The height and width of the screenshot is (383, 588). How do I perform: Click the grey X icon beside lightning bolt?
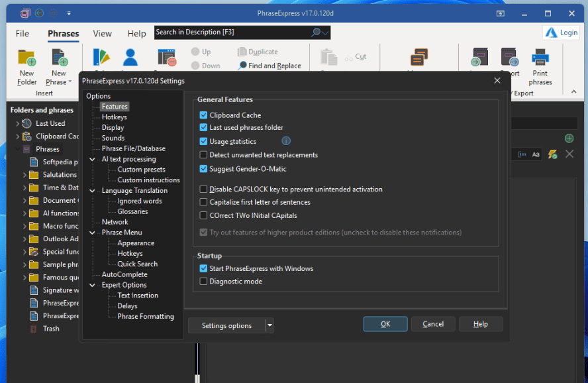[569, 154]
